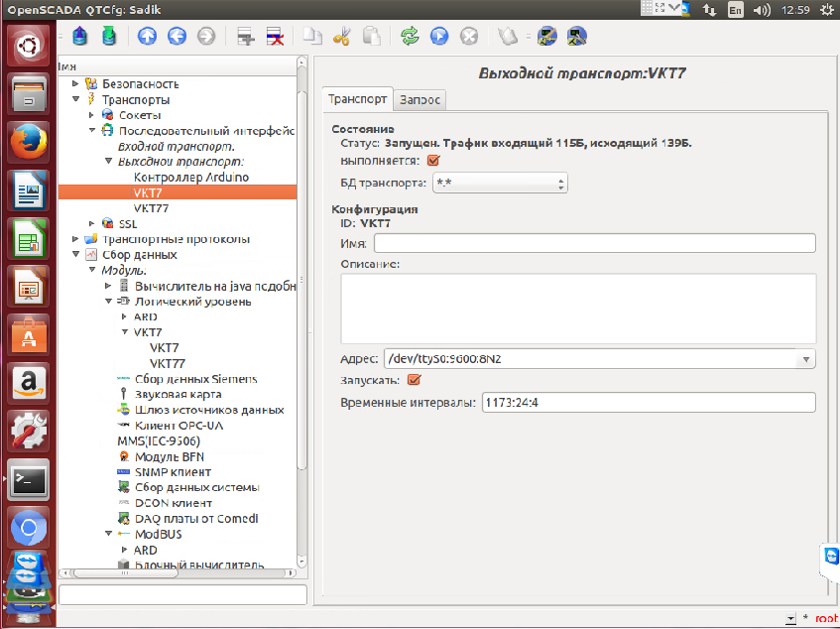Screen dimensions: 840x629
Task: Select Контроллер Arduino in the tree
Action: point(190,177)
